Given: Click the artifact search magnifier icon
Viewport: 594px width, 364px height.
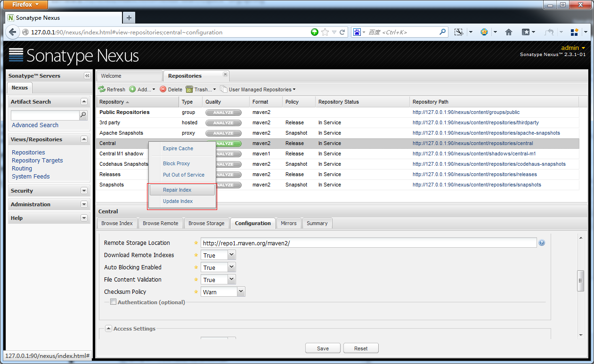Looking at the screenshot, I should 83,115.
